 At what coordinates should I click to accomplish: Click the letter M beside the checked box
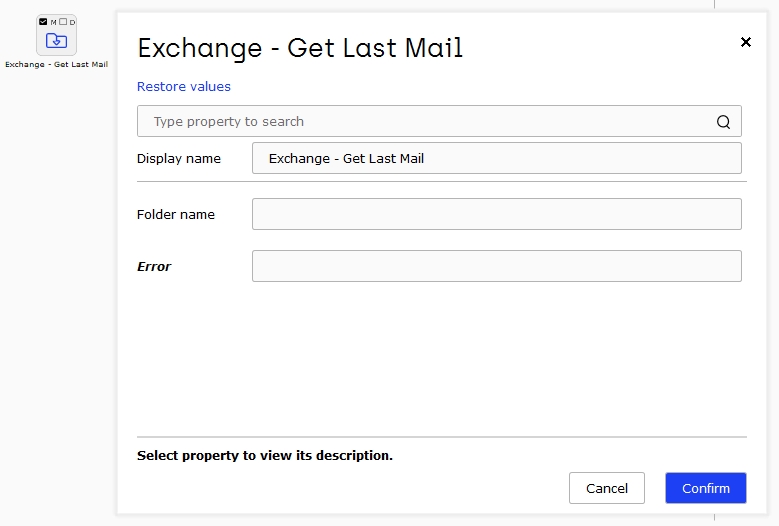coord(53,22)
